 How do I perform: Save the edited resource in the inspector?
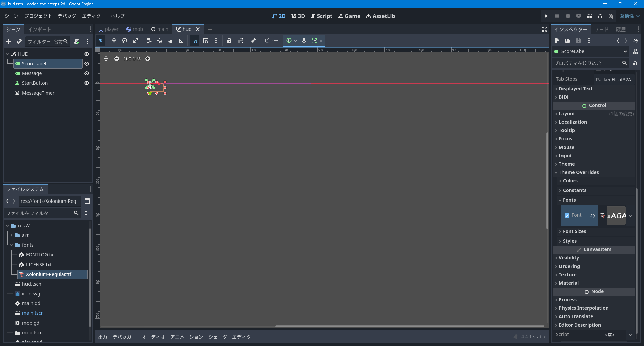tap(578, 41)
